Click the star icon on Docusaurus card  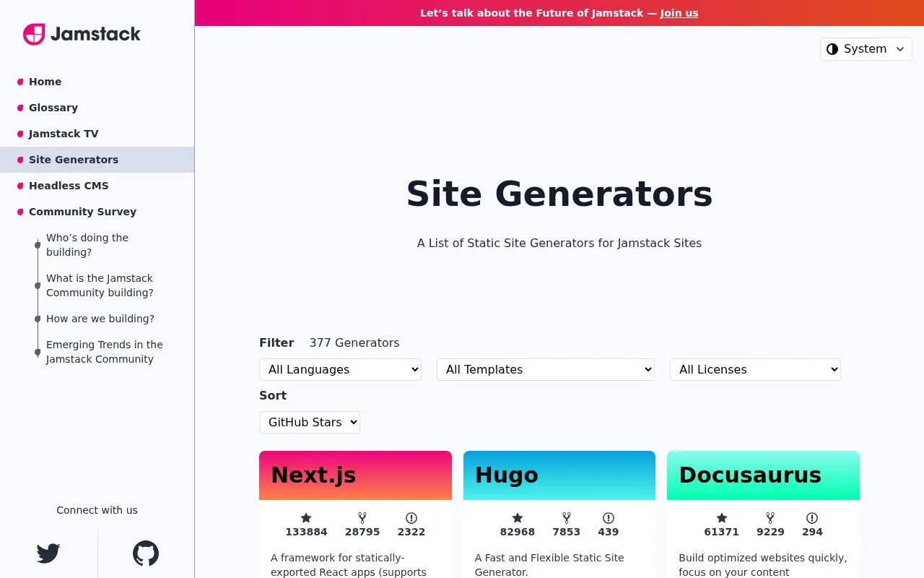click(722, 518)
